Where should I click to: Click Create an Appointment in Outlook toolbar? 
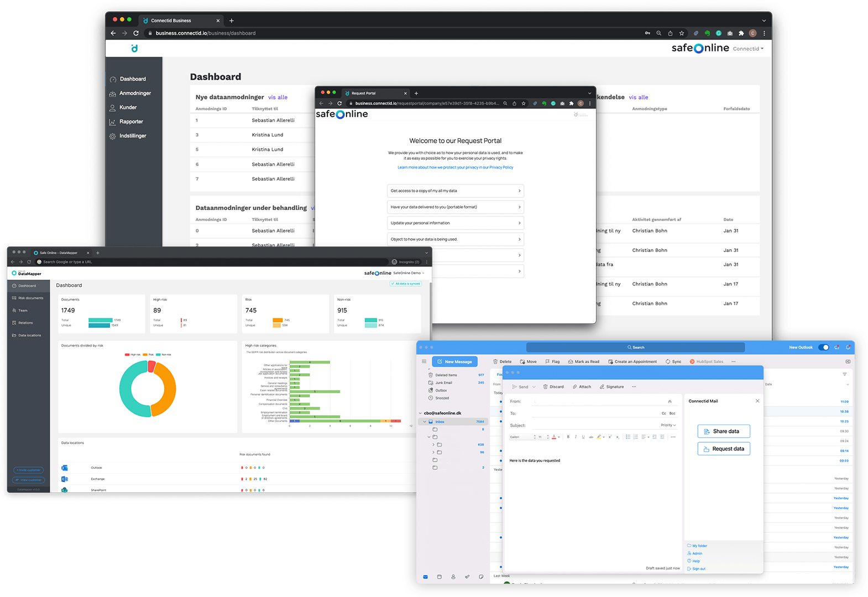tap(632, 362)
